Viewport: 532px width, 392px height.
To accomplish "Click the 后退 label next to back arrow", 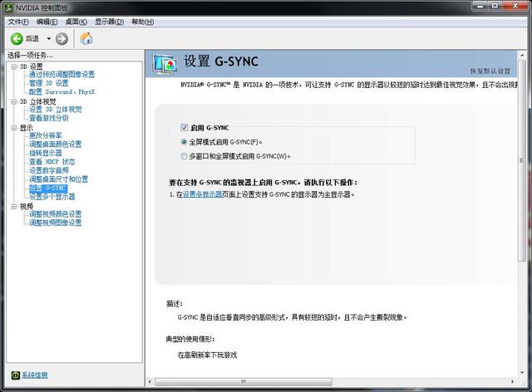I will (32, 39).
